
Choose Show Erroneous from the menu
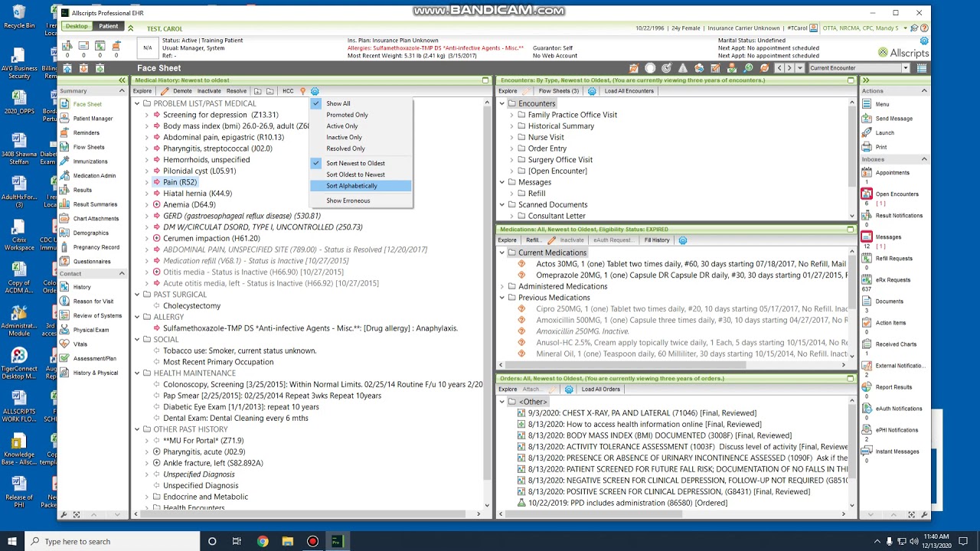(348, 201)
